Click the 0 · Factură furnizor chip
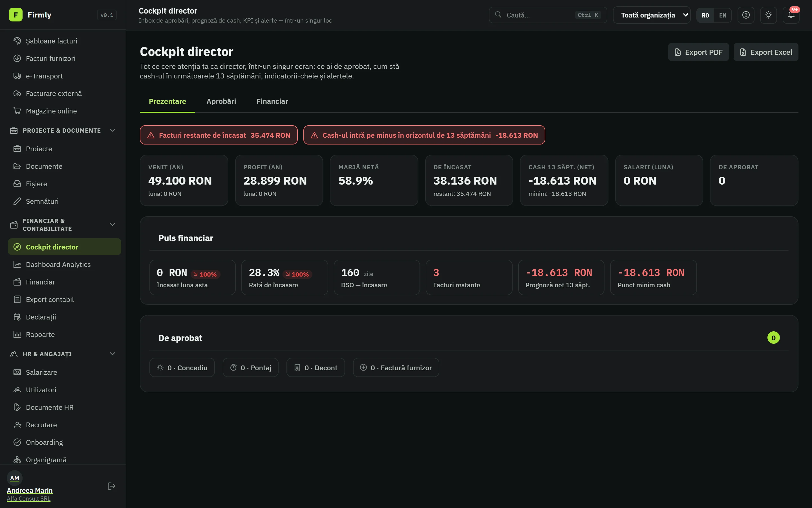Viewport: 812px width, 508px height. (x=396, y=367)
